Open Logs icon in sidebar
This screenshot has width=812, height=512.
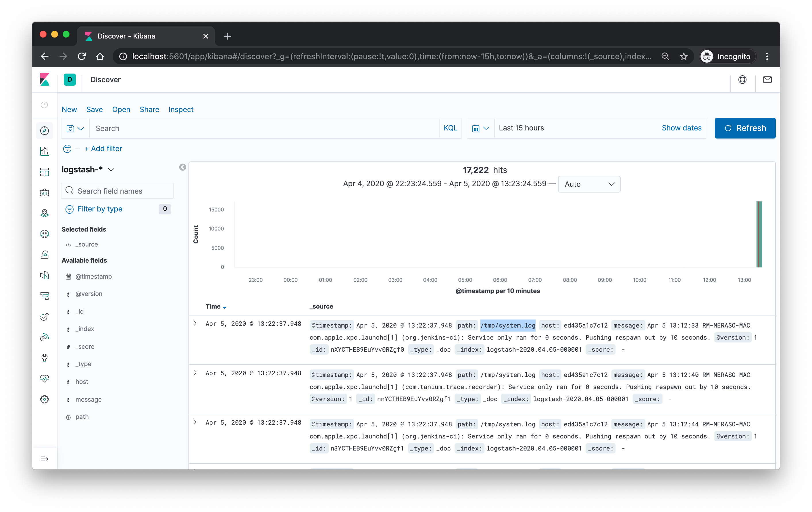pos(44,275)
